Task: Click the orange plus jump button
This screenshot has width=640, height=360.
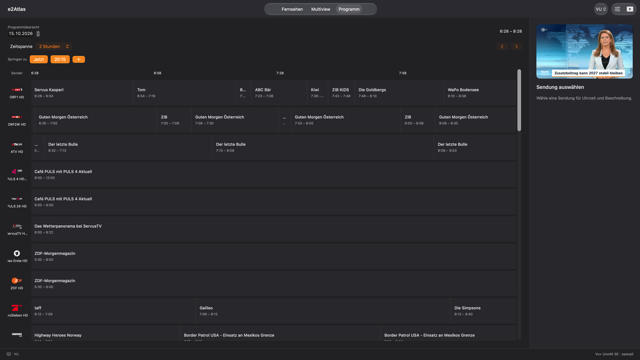Action: point(78,60)
